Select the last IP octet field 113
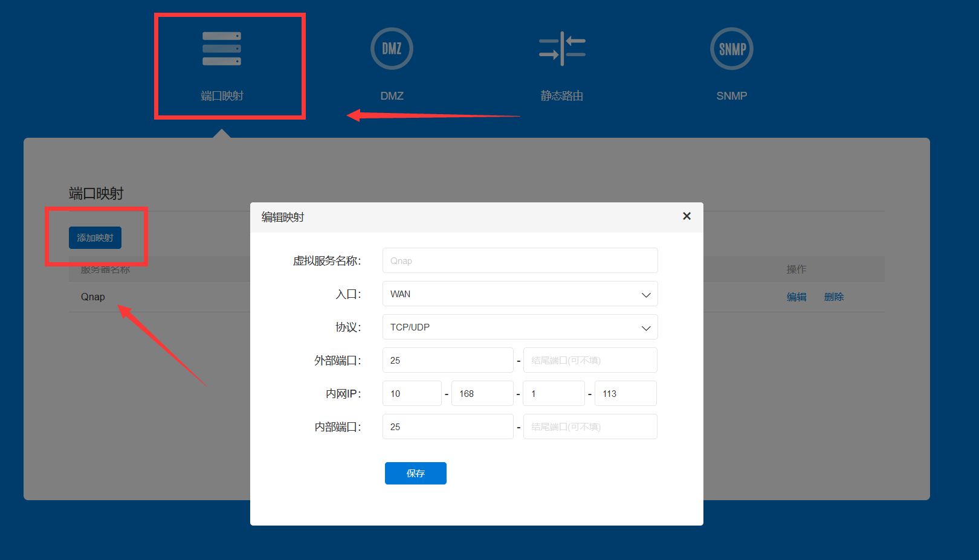The width and height of the screenshot is (979, 560). tap(625, 394)
